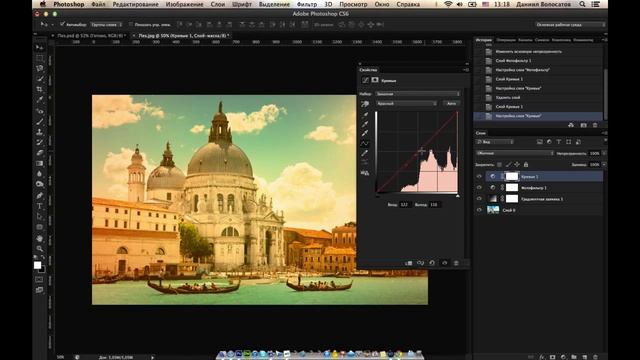Image resolution: width=640 pixels, height=360 pixels.
Task: Select the Rectangular Marquee tool
Action: (40, 58)
